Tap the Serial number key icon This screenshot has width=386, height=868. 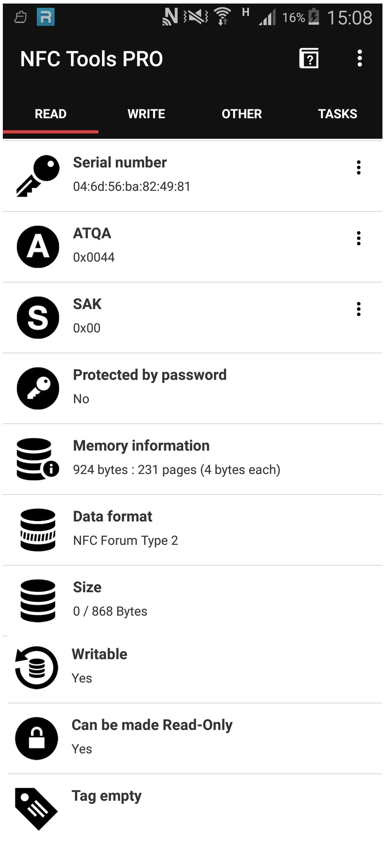38,176
